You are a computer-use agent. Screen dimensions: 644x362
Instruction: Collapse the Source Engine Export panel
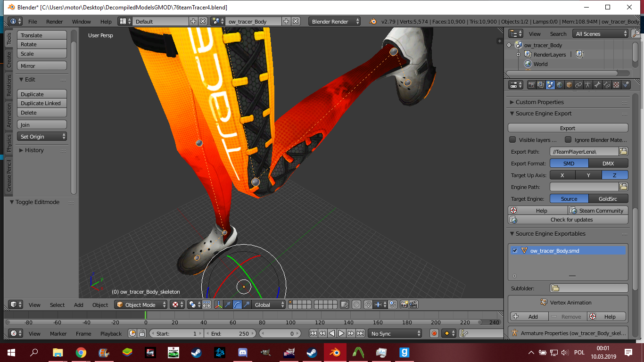pos(512,114)
